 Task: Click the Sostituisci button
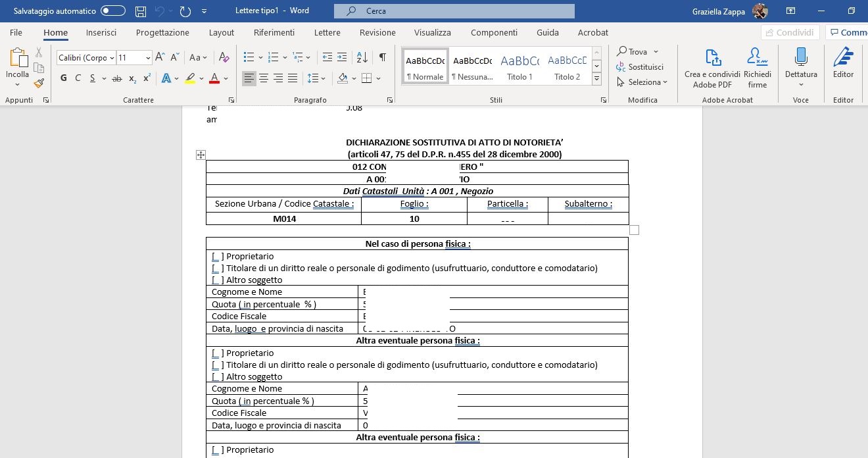[x=640, y=67]
